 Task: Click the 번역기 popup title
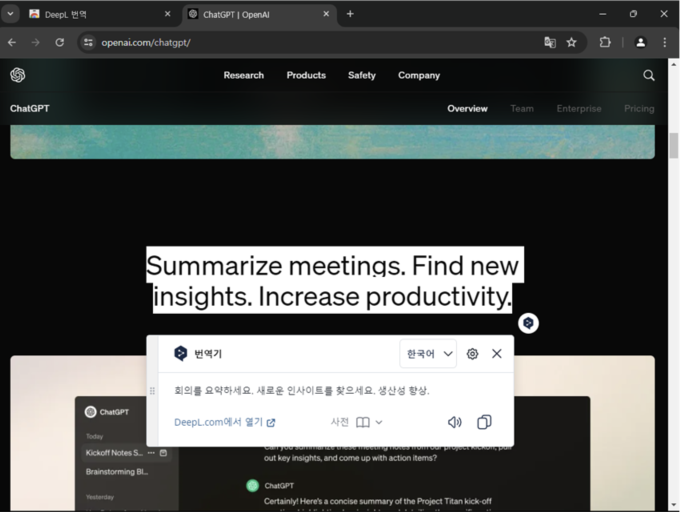click(208, 354)
